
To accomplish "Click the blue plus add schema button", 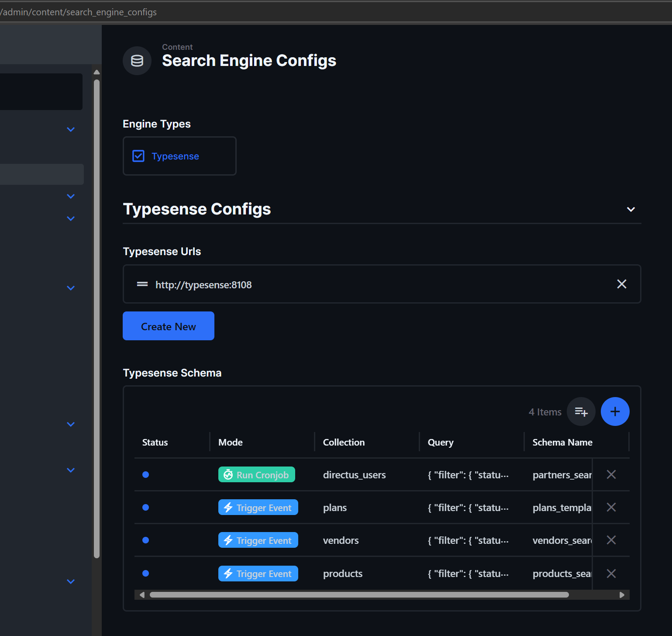I will click(615, 411).
